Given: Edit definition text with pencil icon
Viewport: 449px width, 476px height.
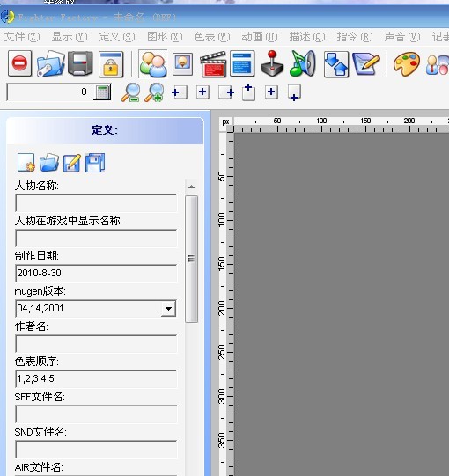Looking at the screenshot, I should coord(72,163).
